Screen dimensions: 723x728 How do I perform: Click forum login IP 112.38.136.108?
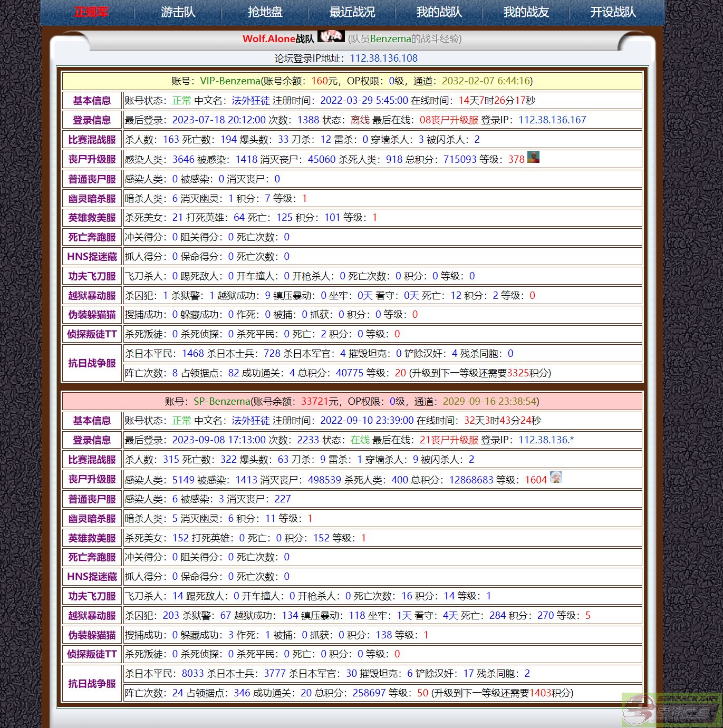pyautogui.click(x=383, y=58)
